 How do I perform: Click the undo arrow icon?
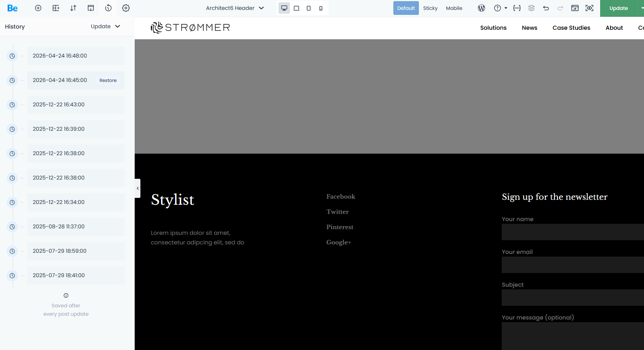546,8
